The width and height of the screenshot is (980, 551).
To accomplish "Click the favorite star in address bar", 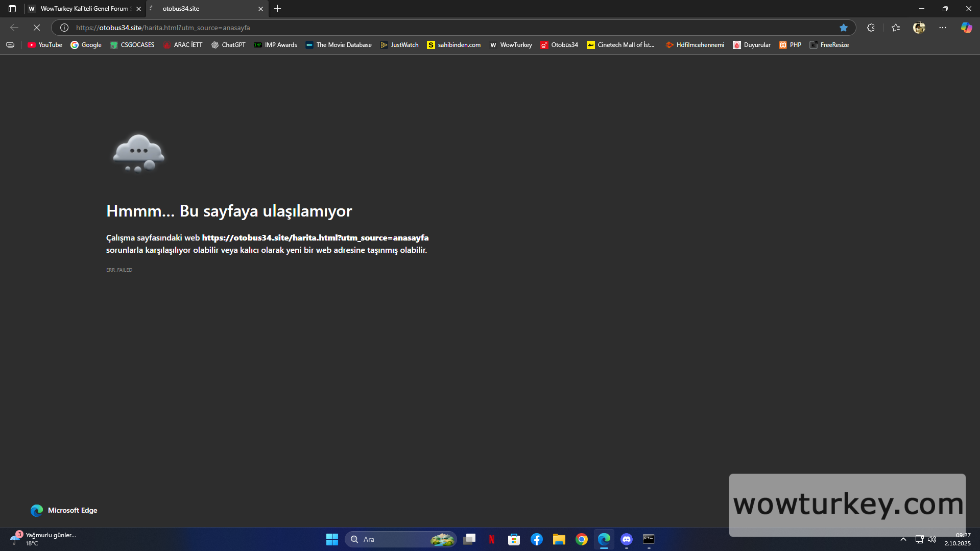I will pos(844,28).
